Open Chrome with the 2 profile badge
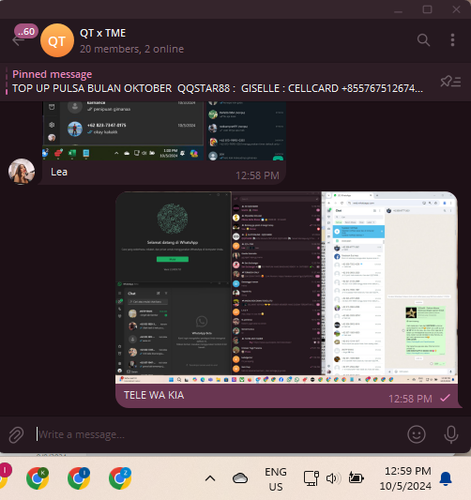The width and height of the screenshot is (471, 500). click(x=120, y=478)
